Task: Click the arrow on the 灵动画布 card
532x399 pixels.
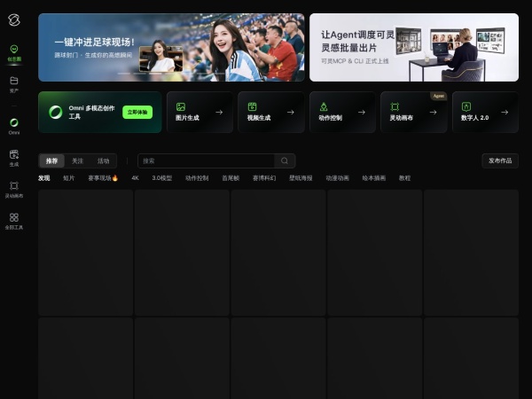Action: (x=434, y=112)
